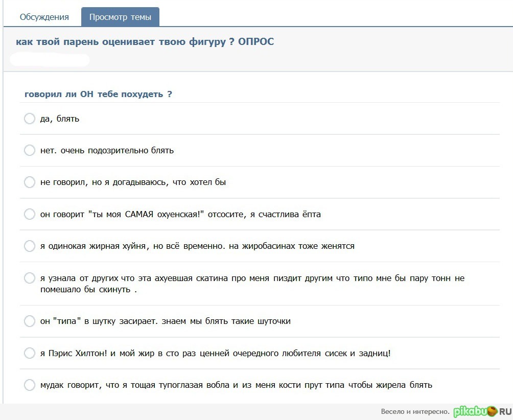
Task: Choose radio 'не говорил, но я догадываюсь'
Action: tap(30, 182)
